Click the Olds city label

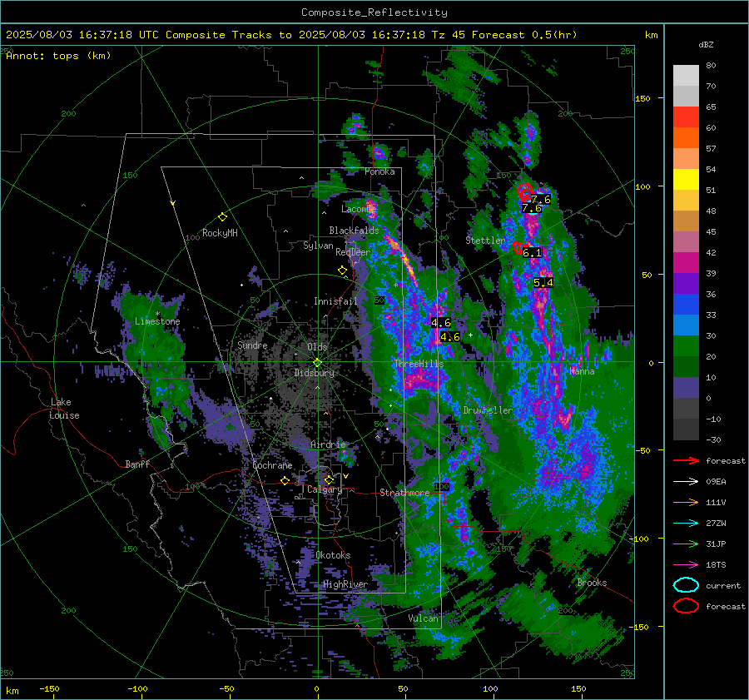tap(317, 347)
